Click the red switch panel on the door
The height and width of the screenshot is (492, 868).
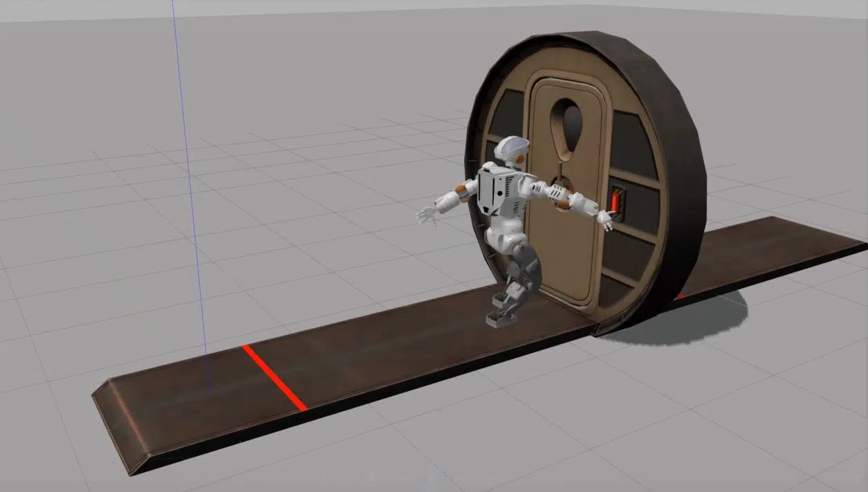pyautogui.click(x=617, y=201)
